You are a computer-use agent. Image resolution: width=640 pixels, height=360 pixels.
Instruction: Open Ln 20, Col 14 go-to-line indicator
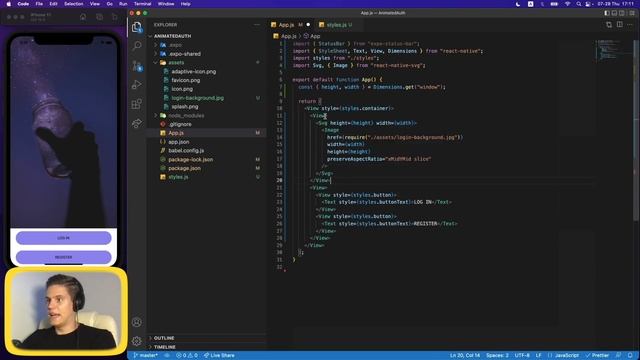click(x=465, y=356)
